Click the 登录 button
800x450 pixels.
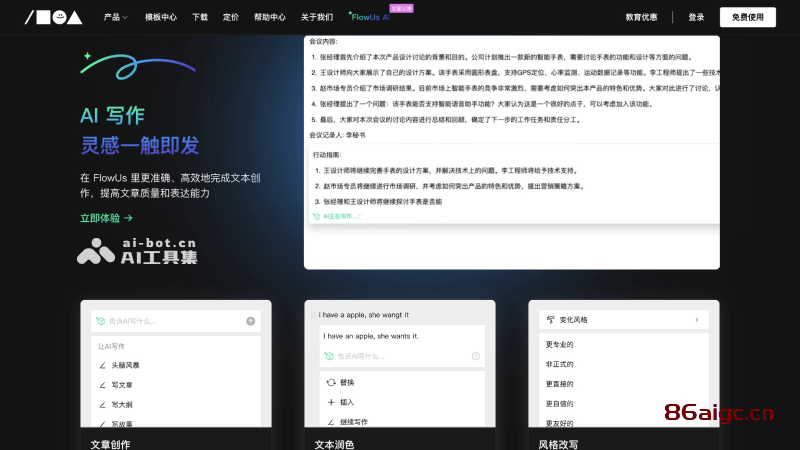point(696,17)
